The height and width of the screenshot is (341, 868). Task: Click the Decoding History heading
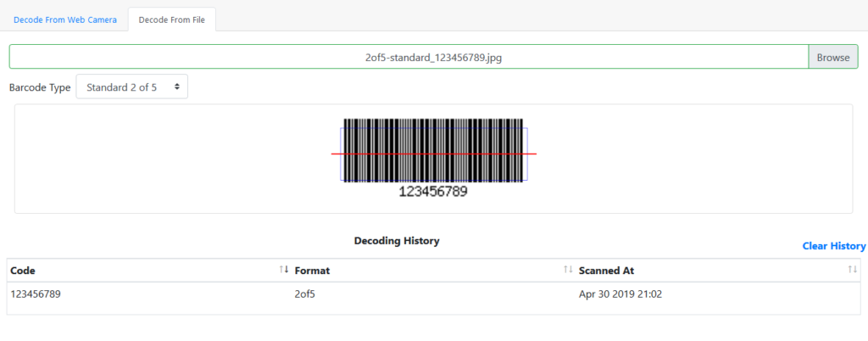[x=397, y=241]
